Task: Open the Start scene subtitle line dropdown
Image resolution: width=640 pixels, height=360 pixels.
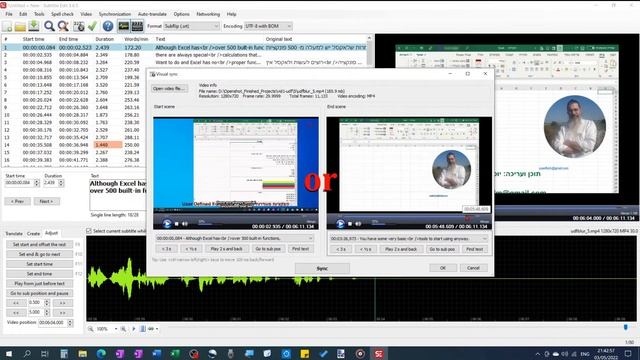Action: click(235, 238)
